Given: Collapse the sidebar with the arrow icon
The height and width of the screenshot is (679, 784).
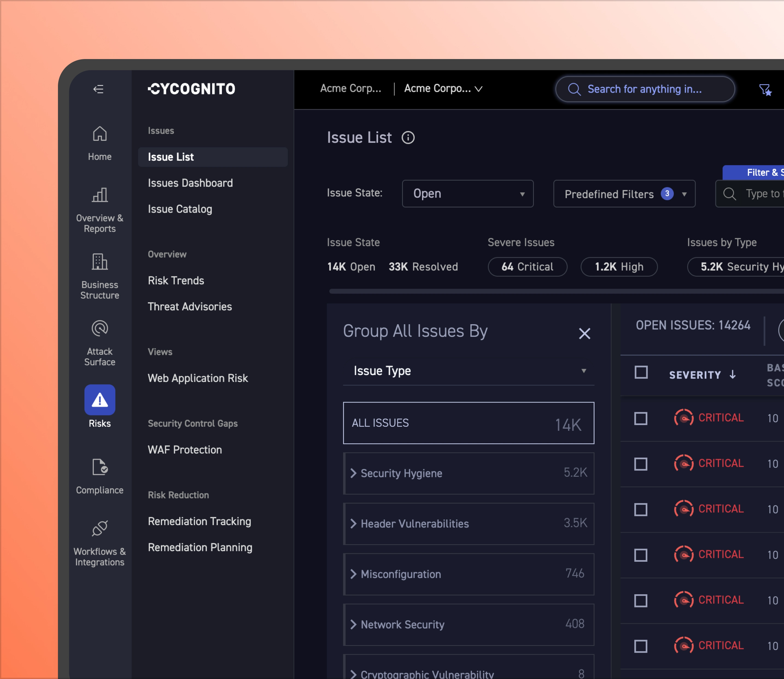Looking at the screenshot, I should [98, 89].
